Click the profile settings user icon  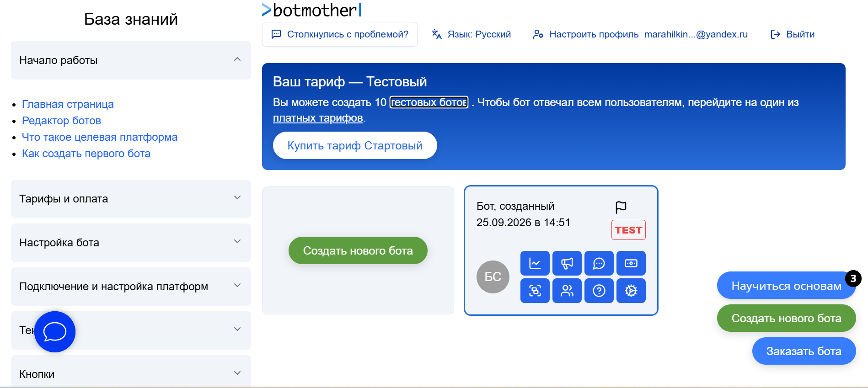[x=538, y=34]
